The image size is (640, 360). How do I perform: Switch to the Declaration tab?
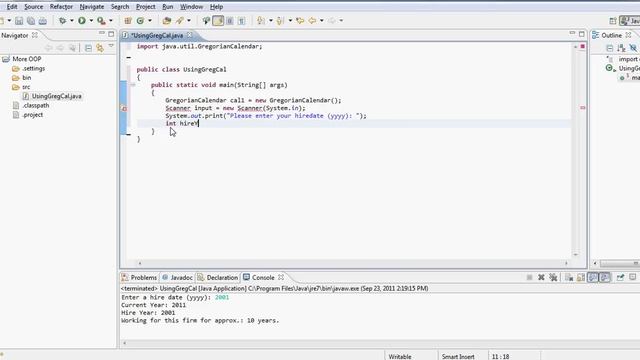[218, 278]
